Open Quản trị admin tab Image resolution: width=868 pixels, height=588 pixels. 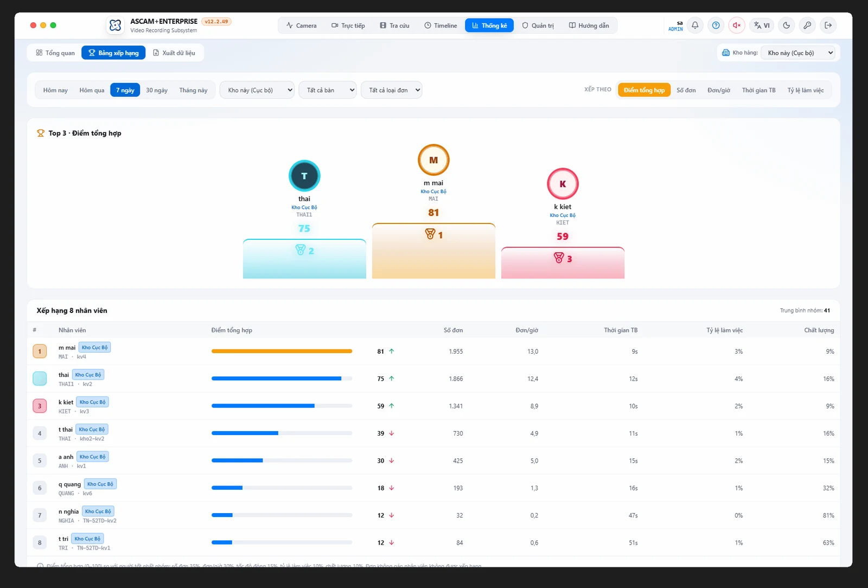click(538, 25)
